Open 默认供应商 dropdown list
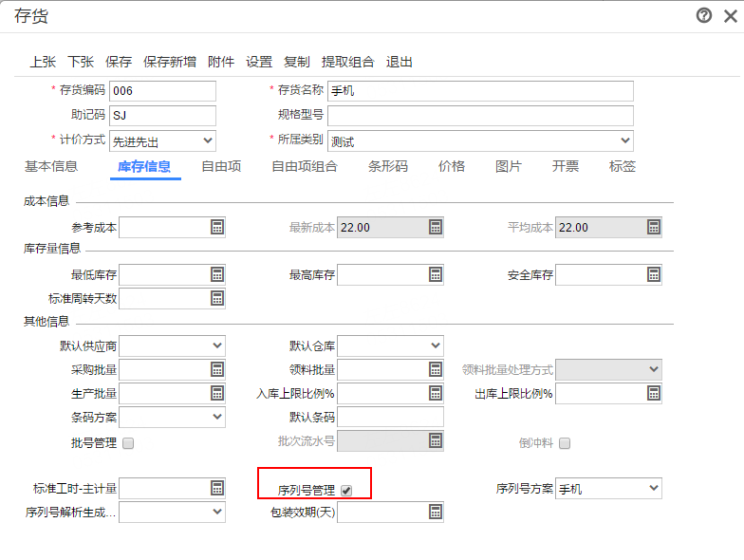The image size is (744, 560). 172,345
